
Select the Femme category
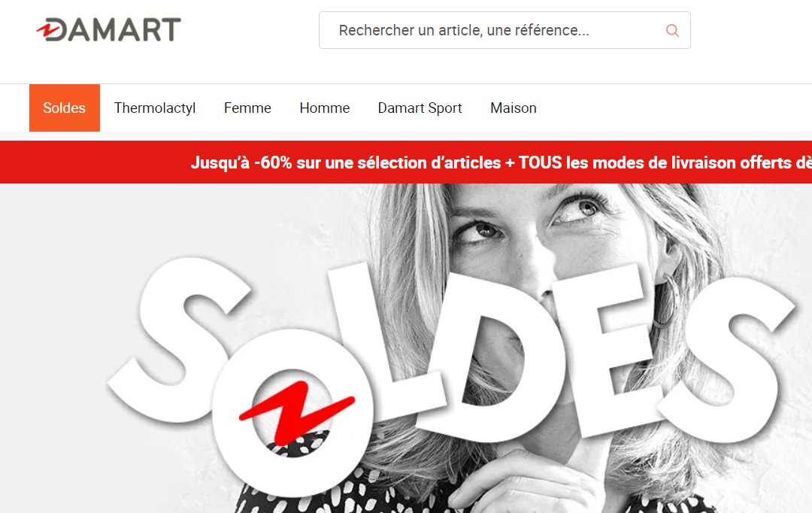coord(247,108)
